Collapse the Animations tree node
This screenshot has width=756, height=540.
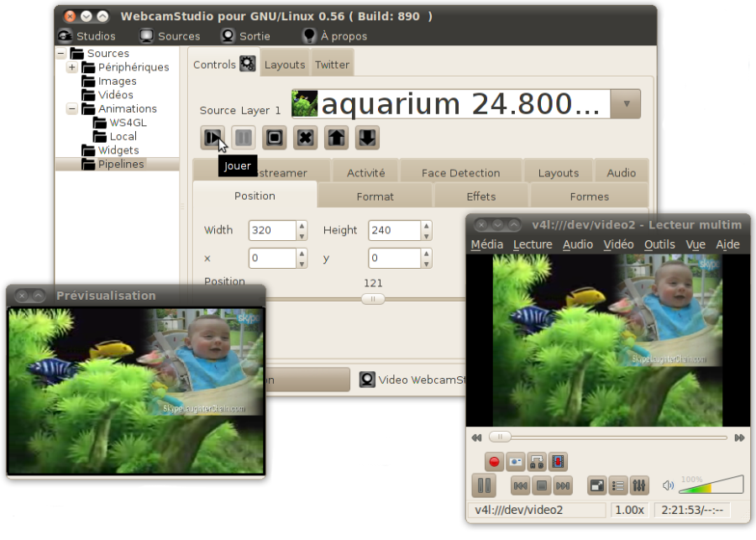72,108
